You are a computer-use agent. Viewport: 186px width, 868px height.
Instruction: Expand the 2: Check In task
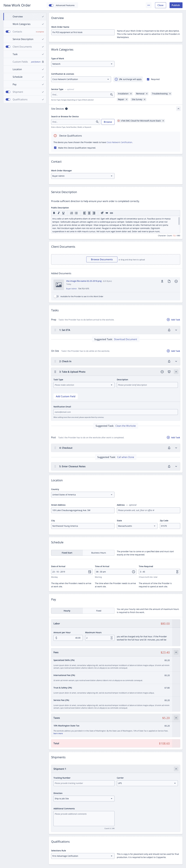click(x=176, y=361)
